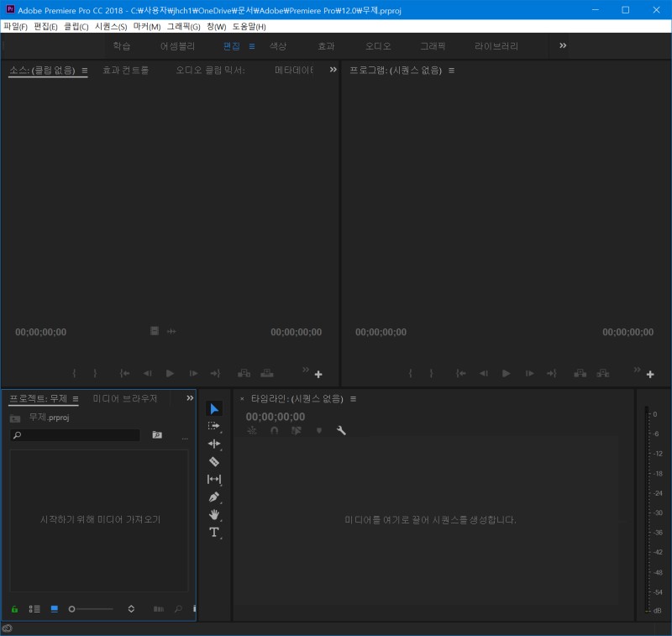Select the Slip tool
Viewport: 672px width, 636px height.
pos(214,479)
